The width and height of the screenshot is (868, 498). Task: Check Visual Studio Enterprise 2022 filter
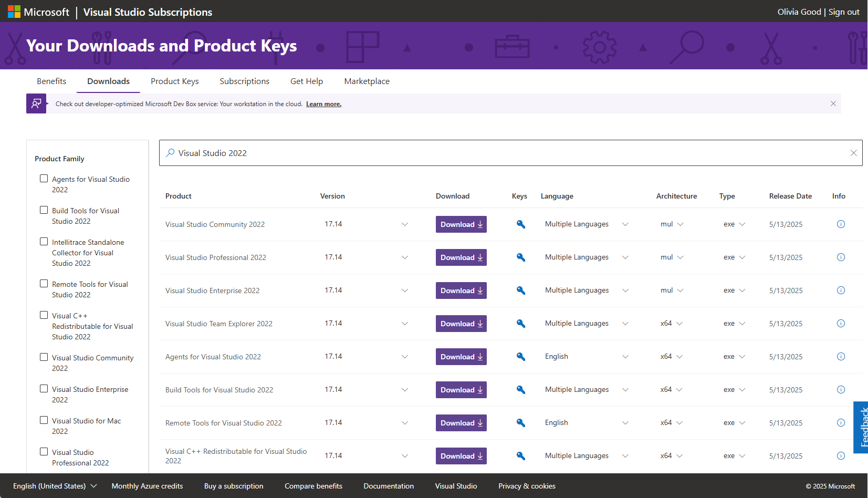pyautogui.click(x=44, y=389)
